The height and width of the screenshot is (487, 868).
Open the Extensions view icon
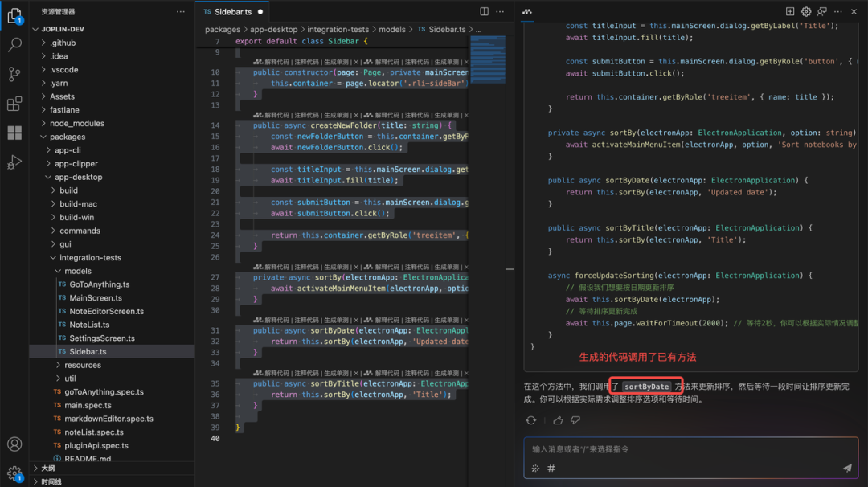[x=14, y=104]
